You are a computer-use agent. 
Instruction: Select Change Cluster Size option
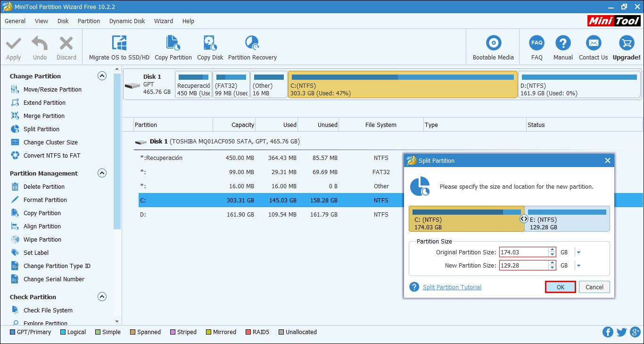[50, 142]
